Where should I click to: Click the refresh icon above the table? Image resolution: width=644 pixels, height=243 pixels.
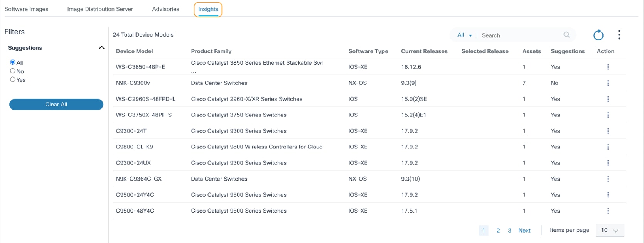coord(598,35)
